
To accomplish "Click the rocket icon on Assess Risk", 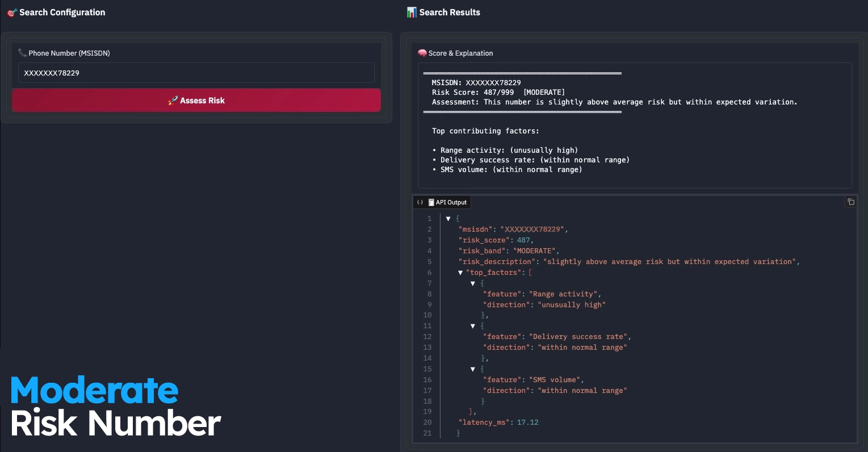I will pyautogui.click(x=173, y=101).
